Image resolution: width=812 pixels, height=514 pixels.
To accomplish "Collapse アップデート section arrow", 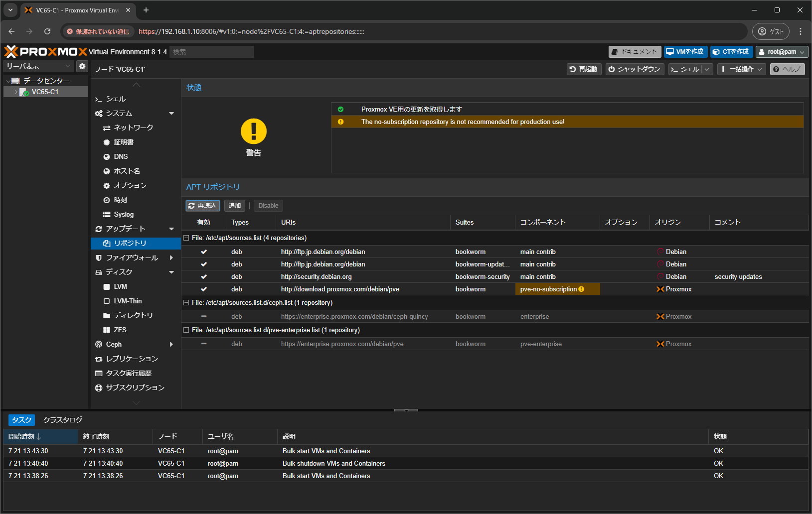I will tap(171, 229).
